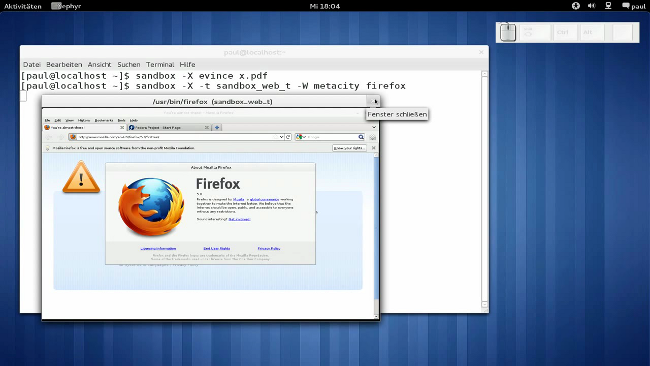Click the /usr/bin/firefox sandbox window title bar
This screenshot has height=366, width=650.
[x=212, y=102]
